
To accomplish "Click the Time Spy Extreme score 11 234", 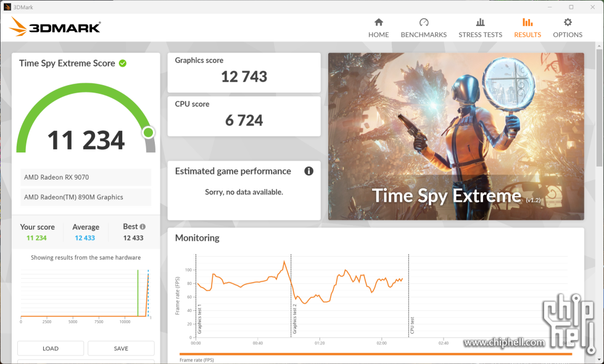I will pyautogui.click(x=86, y=140).
